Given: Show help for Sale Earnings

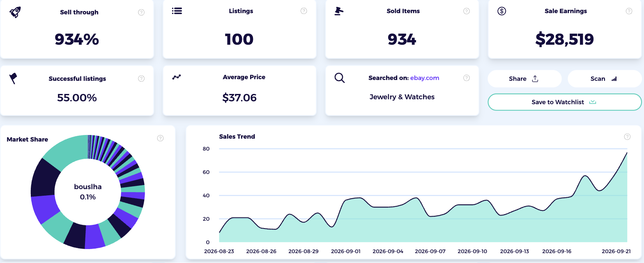Looking at the screenshot, I should (629, 11).
